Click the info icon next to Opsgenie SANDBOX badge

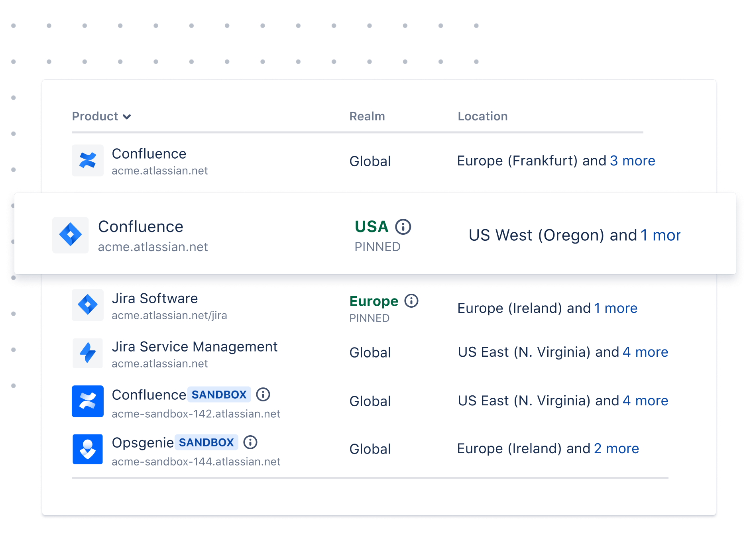pyautogui.click(x=250, y=442)
